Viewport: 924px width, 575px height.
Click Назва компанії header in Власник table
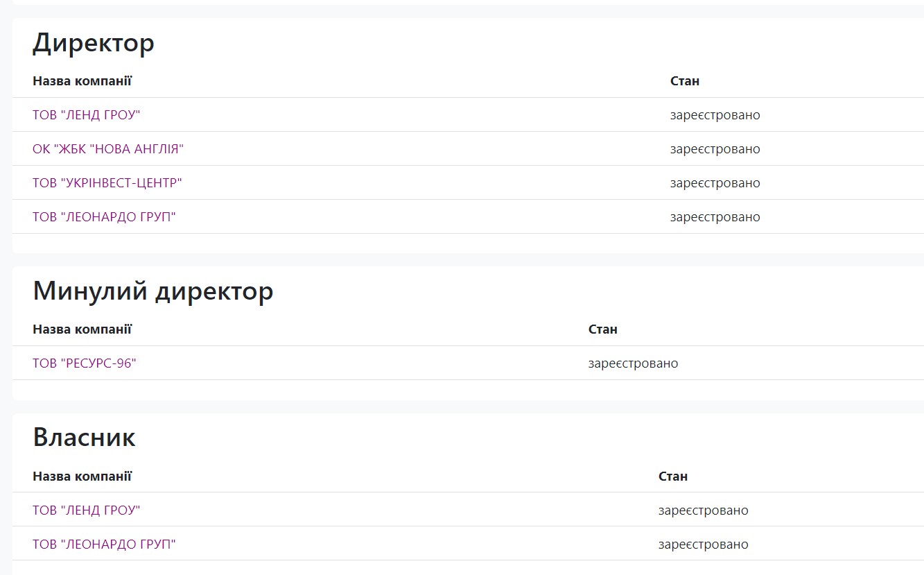pos(82,477)
